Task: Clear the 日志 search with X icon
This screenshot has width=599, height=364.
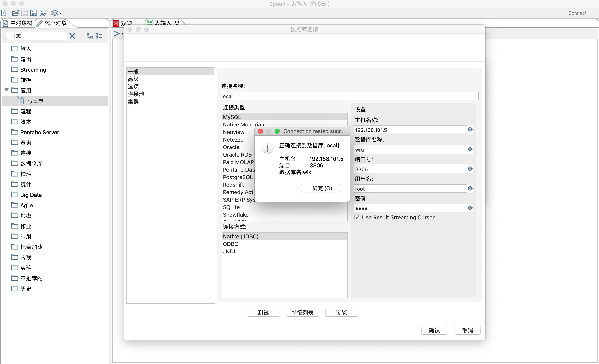Action: tap(72, 36)
